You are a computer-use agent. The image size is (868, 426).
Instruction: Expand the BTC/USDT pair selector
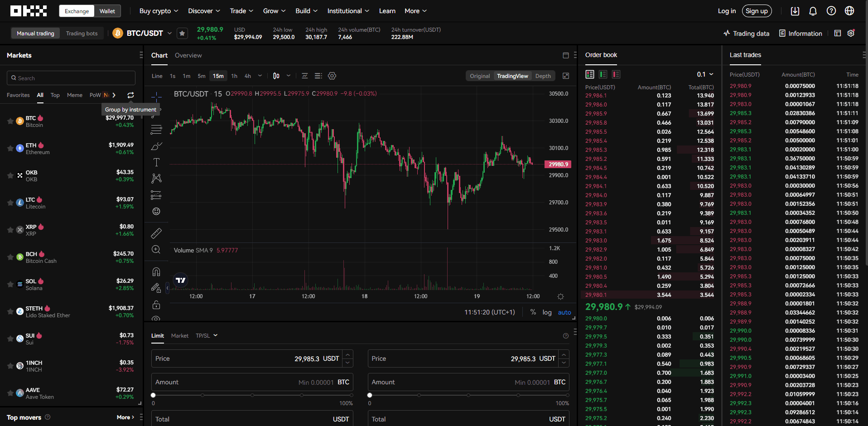pyautogui.click(x=169, y=33)
